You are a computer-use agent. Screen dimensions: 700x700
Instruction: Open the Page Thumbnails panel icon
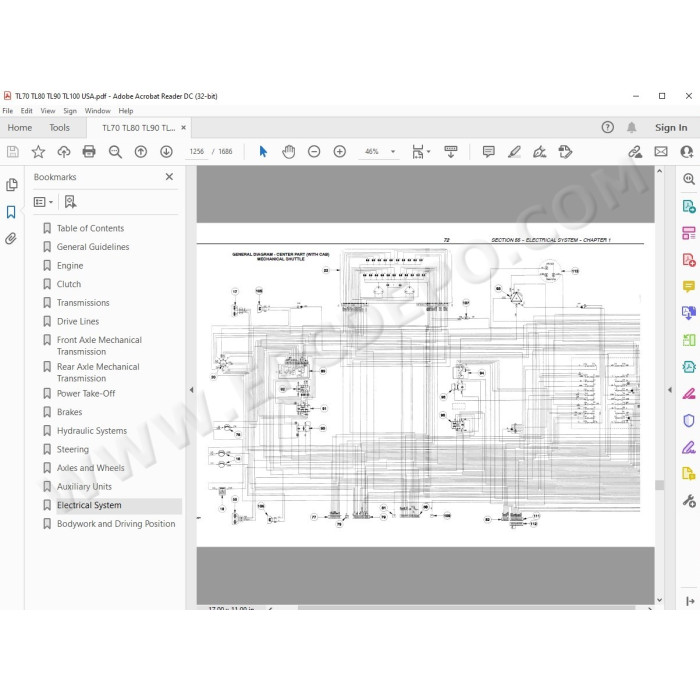12,185
